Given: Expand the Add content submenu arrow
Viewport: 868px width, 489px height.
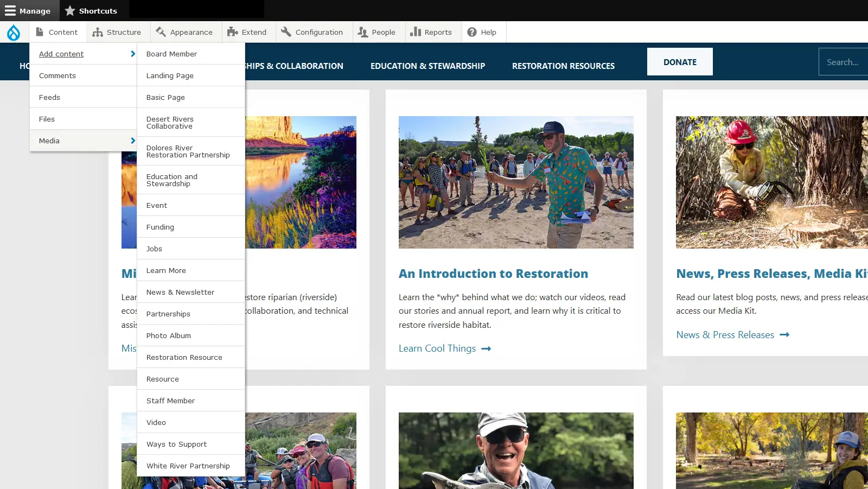Looking at the screenshot, I should [x=132, y=54].
